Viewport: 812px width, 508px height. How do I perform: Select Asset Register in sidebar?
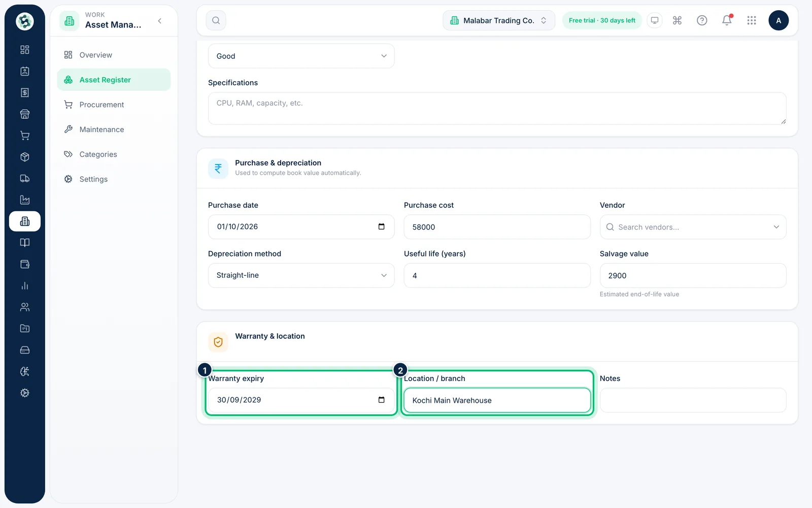[x=114, y=80]
